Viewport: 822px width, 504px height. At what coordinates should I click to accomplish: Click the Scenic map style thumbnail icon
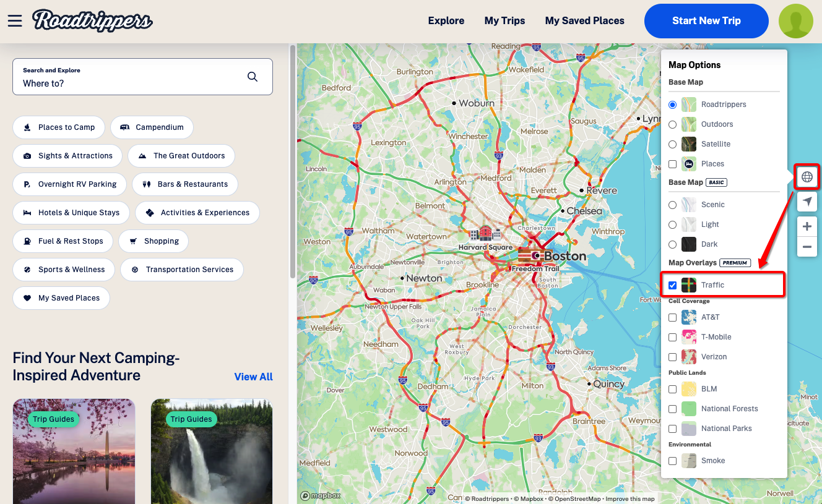pyautogui.click(x=689, y=205)
